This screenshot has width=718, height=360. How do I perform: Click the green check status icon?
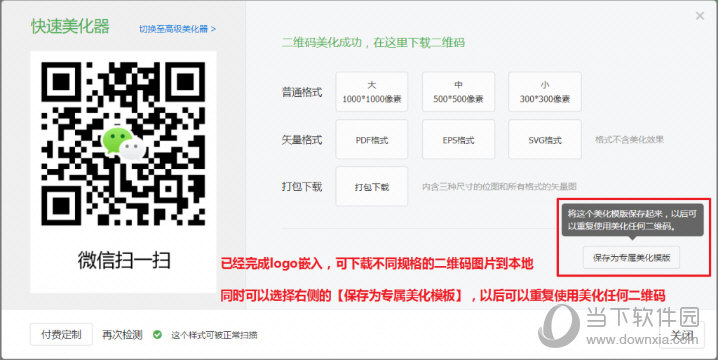coord(157,335)
